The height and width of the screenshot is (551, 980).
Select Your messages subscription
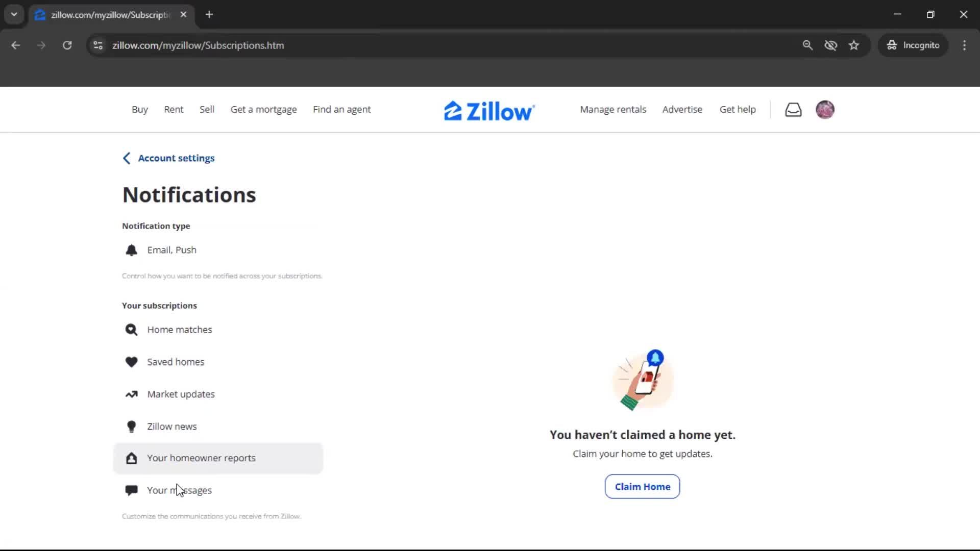(179, 490)
